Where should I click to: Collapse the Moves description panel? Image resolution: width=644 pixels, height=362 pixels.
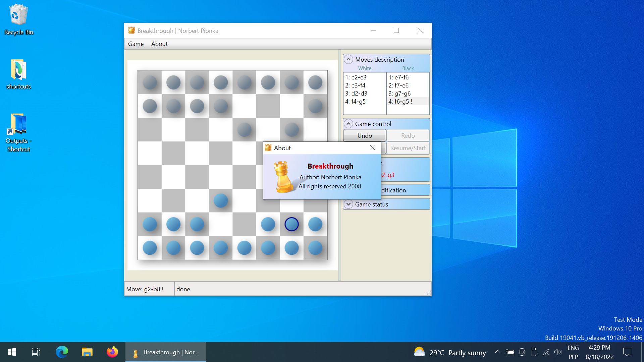(x=348, y=59)
